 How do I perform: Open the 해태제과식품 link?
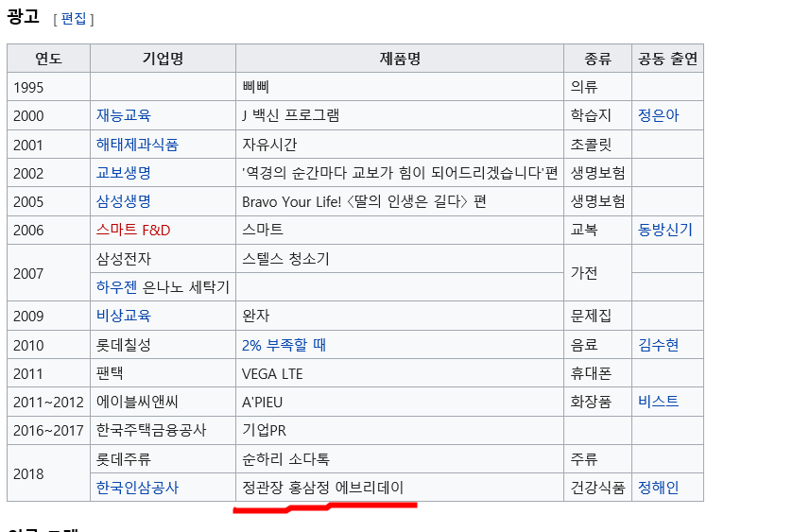(x=137, y=145)
